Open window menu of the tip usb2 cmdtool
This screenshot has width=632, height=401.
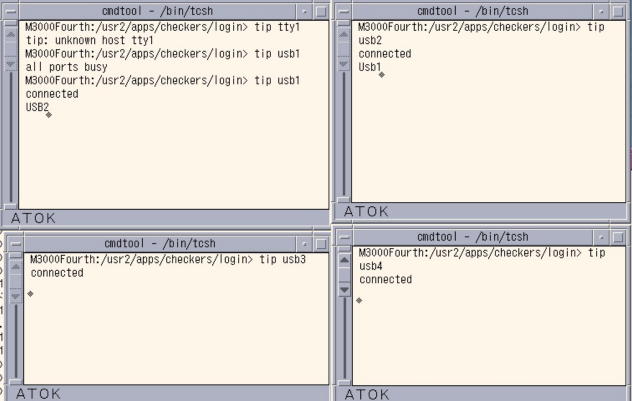click(x=343, y=12)
